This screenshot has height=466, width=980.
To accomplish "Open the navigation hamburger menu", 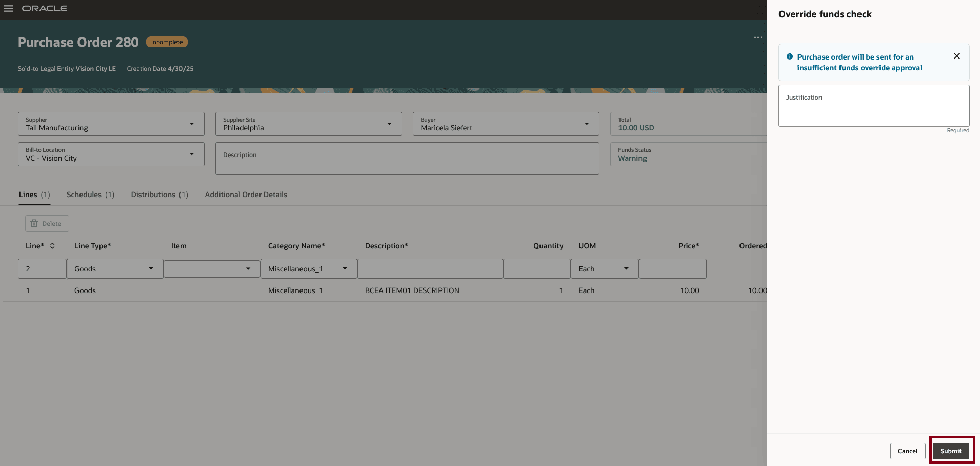I will pyautogui.click(x=9, y=8).
